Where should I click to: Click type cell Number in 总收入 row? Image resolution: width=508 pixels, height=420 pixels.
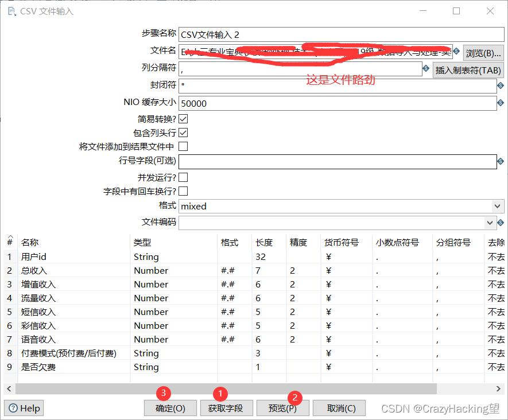174,270
